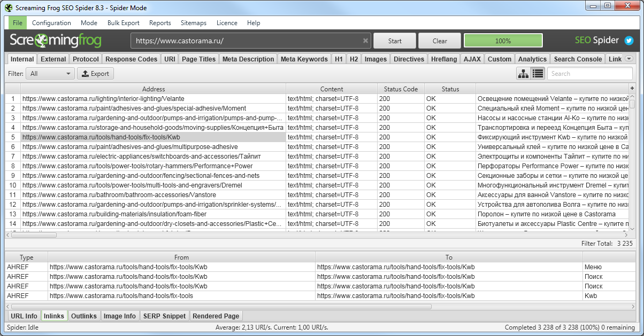
Task: Switch to the Response Codes tab
Action: [x=132, y=59]
